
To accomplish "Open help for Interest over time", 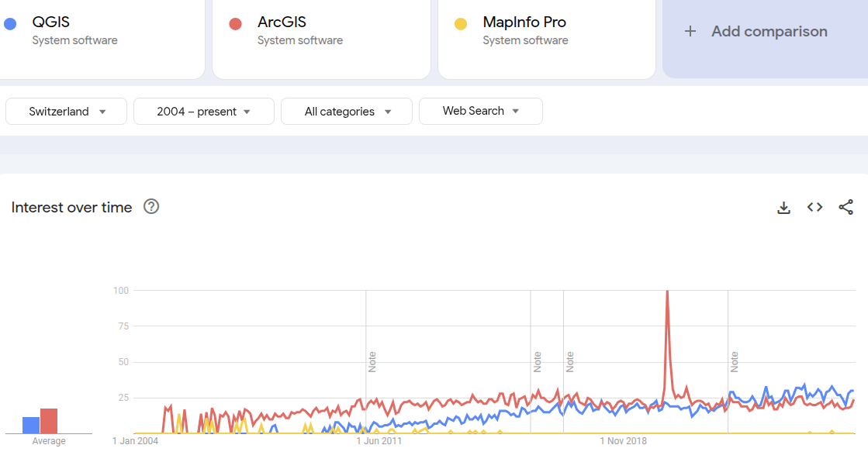I will point(151,207).
